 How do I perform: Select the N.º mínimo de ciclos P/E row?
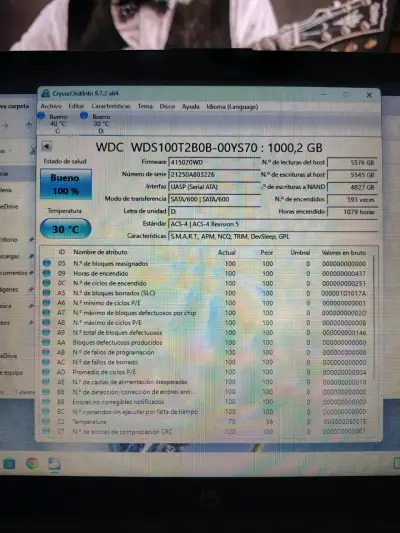click(x=205, y=303)
